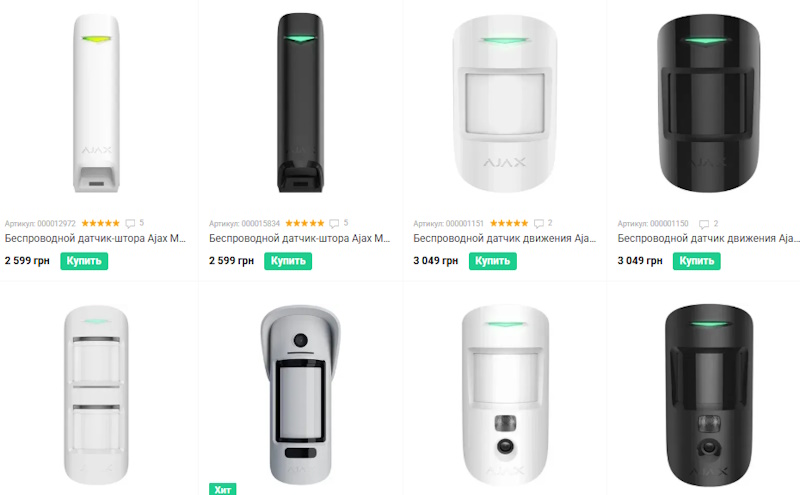This screenshot has height=495, width=800.
Task: Open reviews icon for article 000012972
Action: tap(131, 223)
